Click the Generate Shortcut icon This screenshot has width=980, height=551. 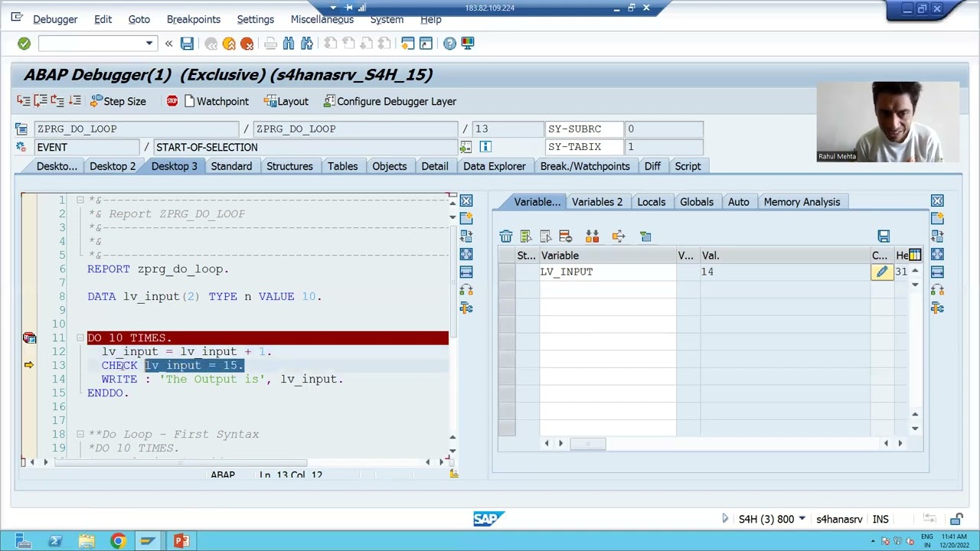pos(426,44)
